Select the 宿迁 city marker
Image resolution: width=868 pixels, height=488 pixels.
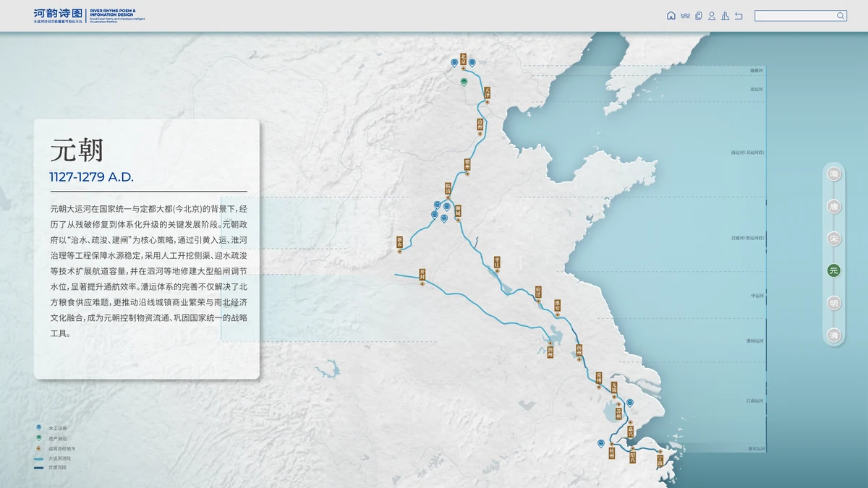539,293
